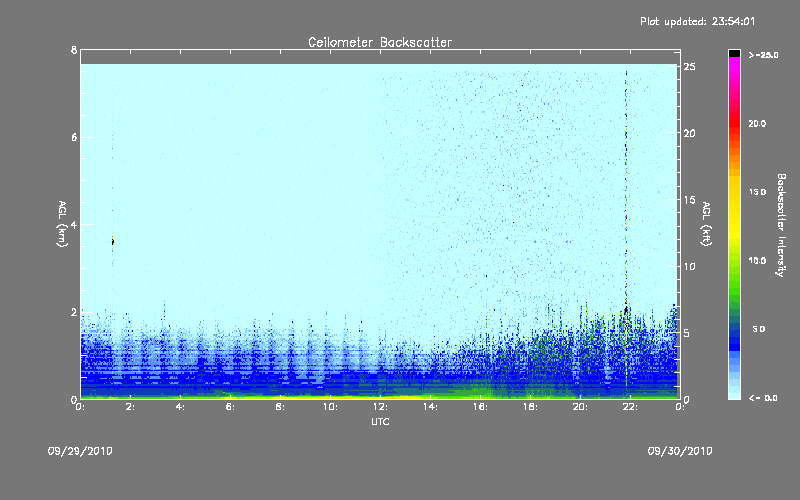Click the colorbar label '>=25.0'
This screenshot has height=500, width=800.
tap(763, 55)
